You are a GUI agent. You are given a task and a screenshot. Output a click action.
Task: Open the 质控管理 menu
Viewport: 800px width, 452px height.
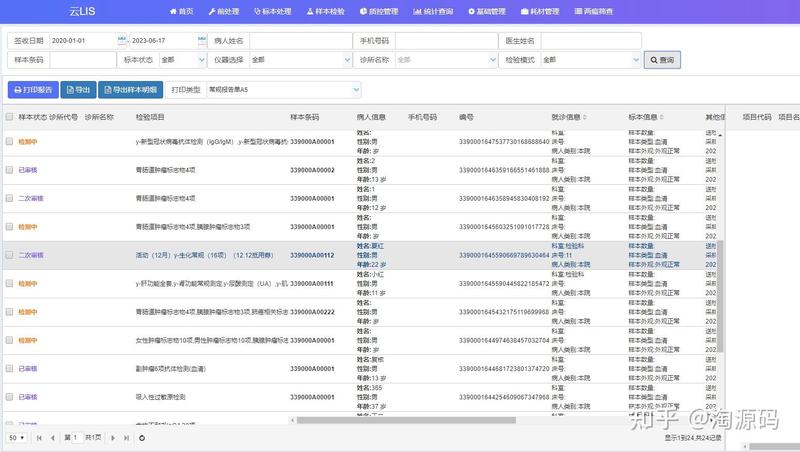tap(376, 11)
